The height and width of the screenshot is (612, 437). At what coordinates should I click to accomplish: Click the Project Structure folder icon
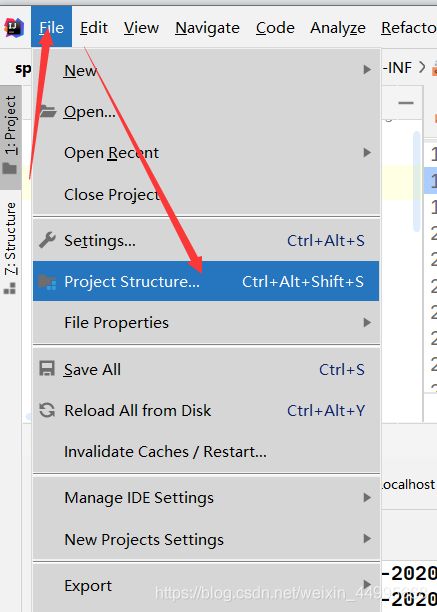tap(47, 281)
